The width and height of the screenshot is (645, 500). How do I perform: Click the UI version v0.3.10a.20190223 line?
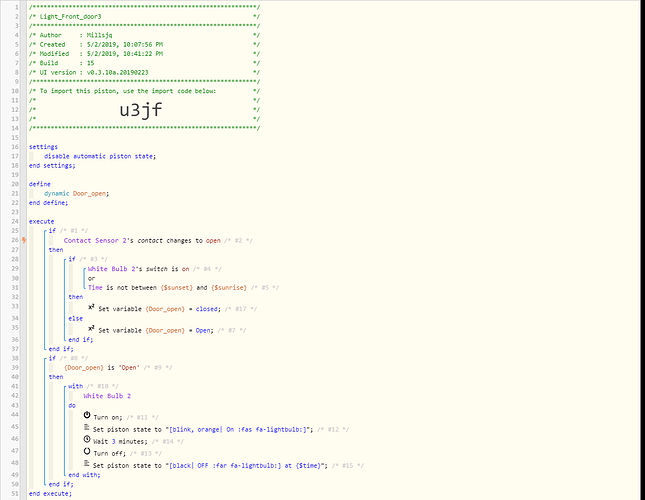coord(144,72)
